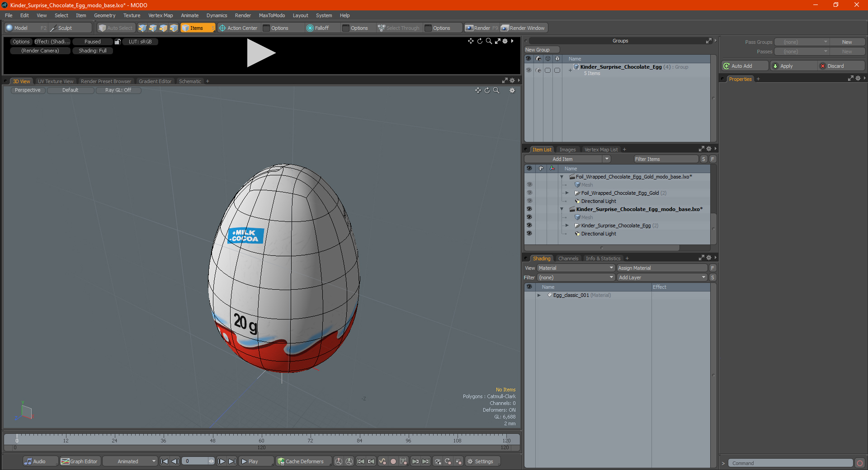Screen dimensions: 868x470
Task: Click the Ray GL: Off button
Action: click(x=118, y=90)
